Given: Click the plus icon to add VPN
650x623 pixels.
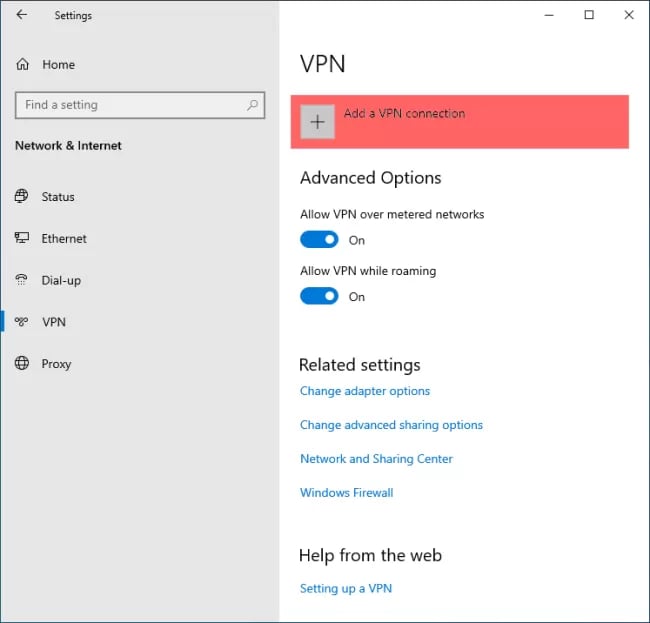Looking at the screenshot, I should 318,122.
